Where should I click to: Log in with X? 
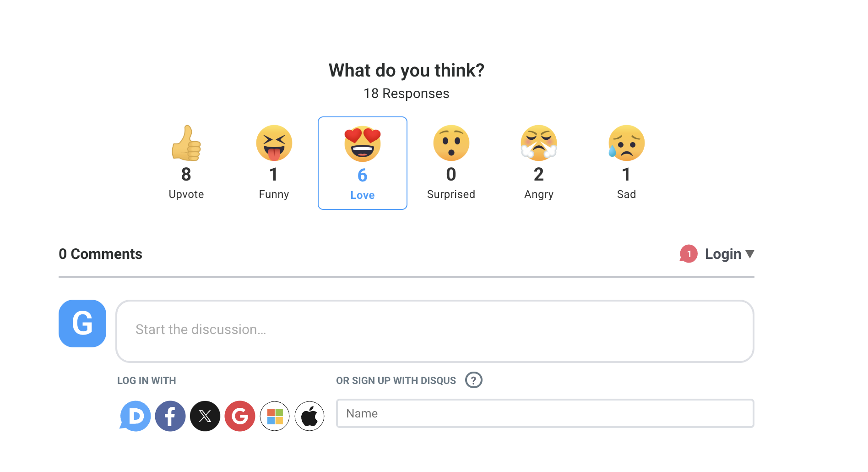point(205,416)
